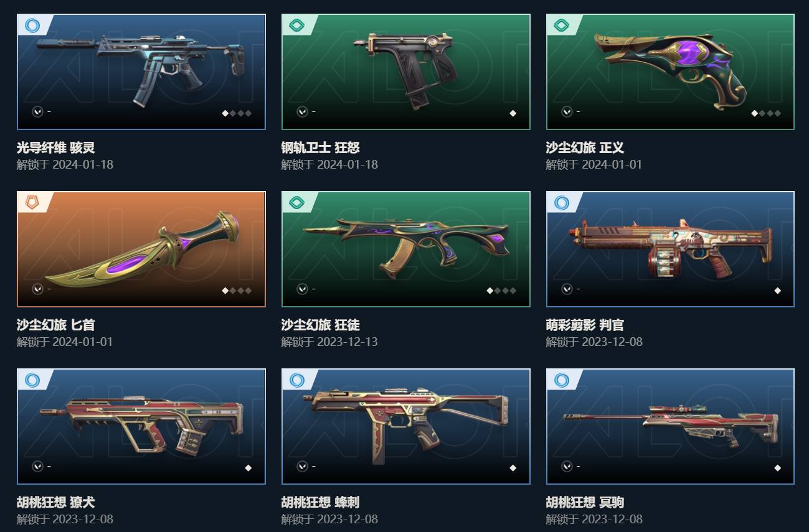Click the blue tier icon on 萌彩剪影 判官 card
The width and height of the screenshot is (809, 532).
click(x=562, y=203)
